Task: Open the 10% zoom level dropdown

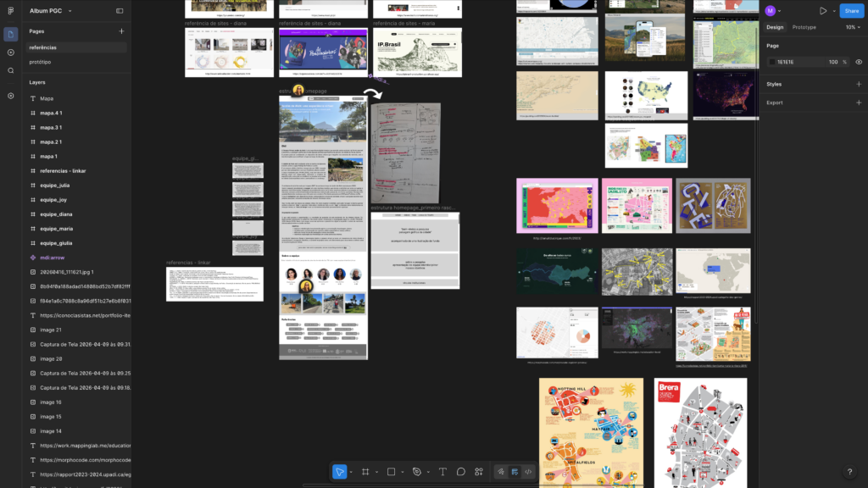Action: (852, 27)
